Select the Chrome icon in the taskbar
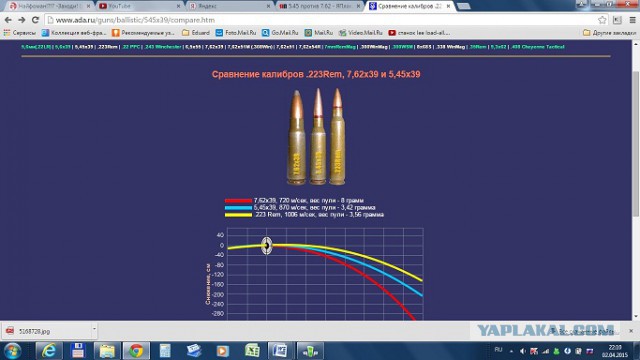The width and height of the screenshot is (640, 360). (x=136, y=351)
